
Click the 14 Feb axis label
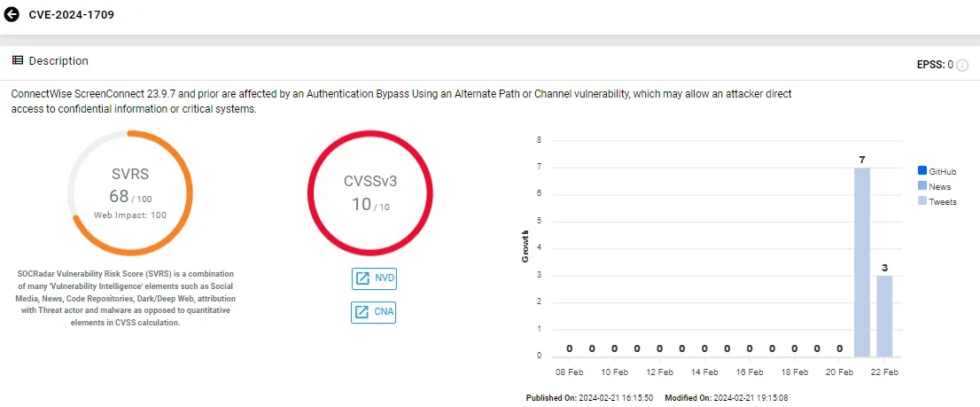click(704, 372)
